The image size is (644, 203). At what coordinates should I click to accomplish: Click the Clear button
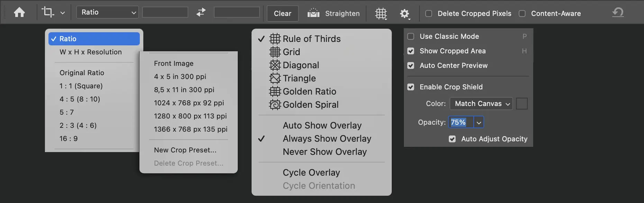point(282,14)
